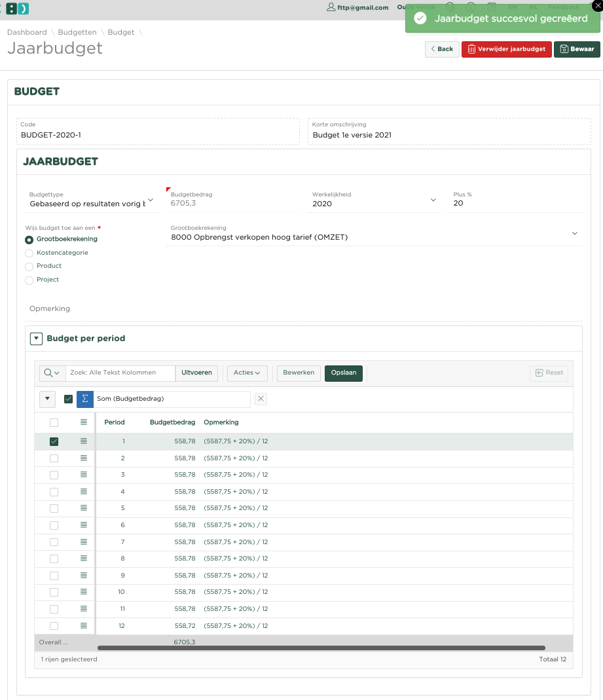Go to Budgetten breadcrumb
The width and height of the screenshot is (603, 700).
click(x=77, y=32)
